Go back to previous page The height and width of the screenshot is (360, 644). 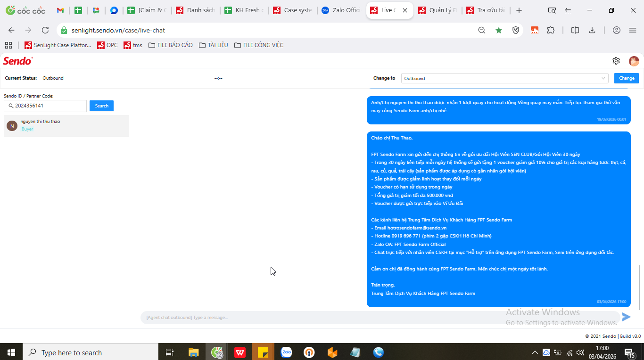[x=11, y=30]
